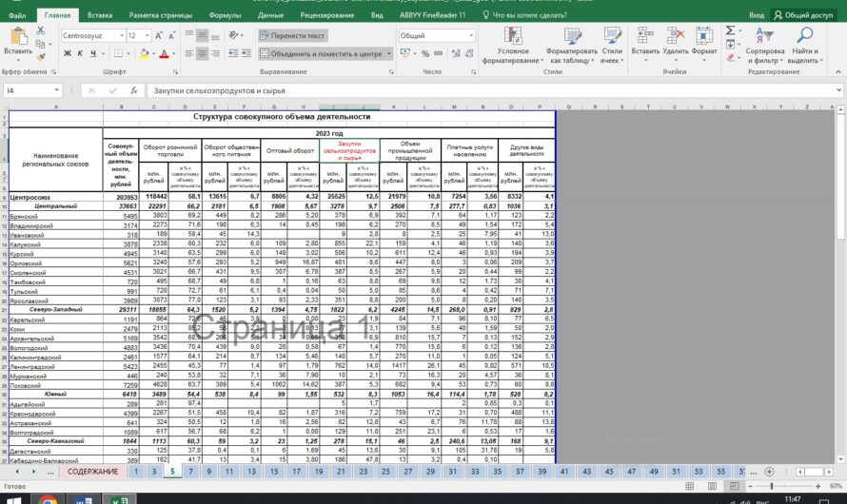The height and width of the screenshot is (504, 847).
Task: Switch to the Разметка страницы tab
Action: coord(161,15)
